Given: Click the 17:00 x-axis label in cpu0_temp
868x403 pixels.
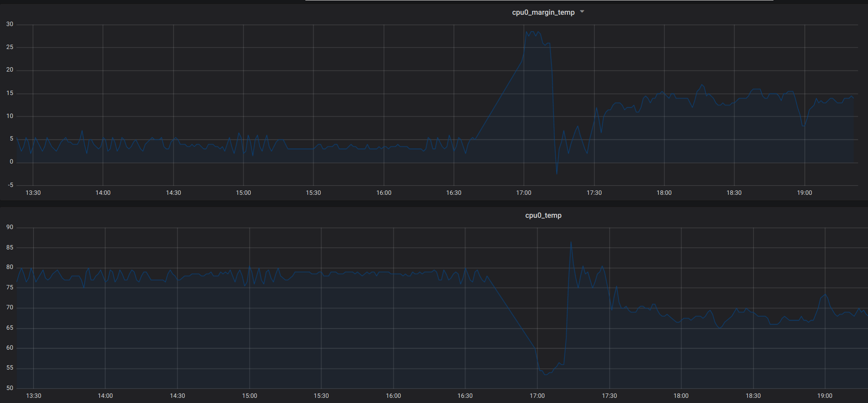Looking at the screenshot, I should coord(537,396).
